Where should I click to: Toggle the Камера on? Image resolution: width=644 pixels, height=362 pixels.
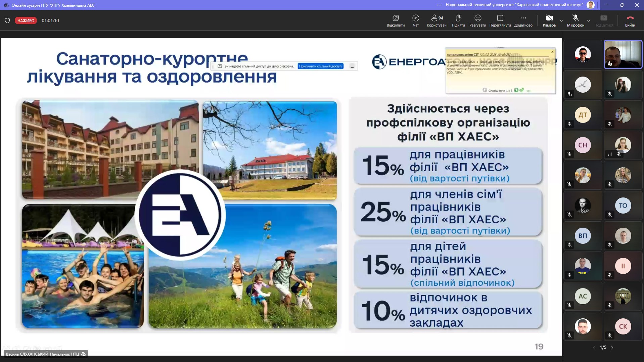click(549, 20)
